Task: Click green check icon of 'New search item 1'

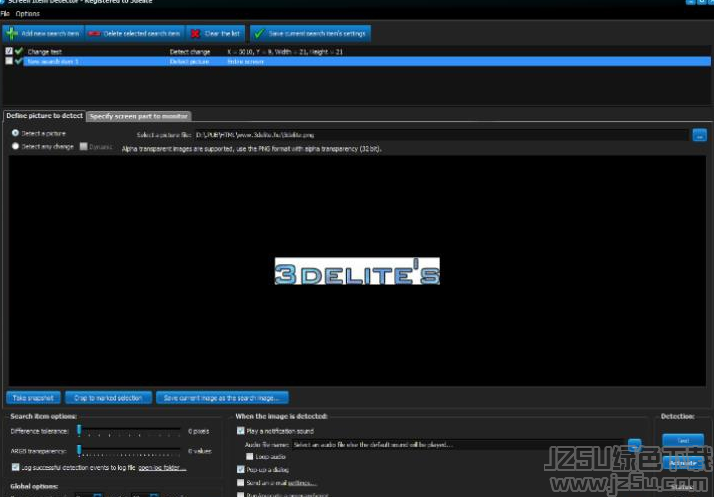Action: point(19,61)
